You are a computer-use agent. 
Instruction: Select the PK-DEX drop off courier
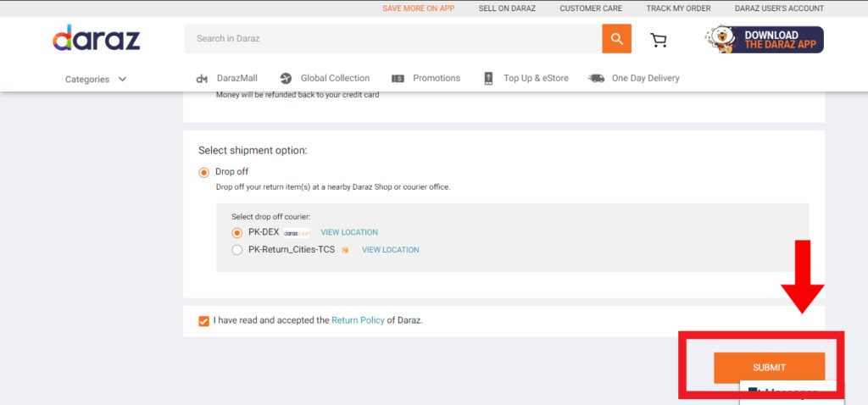237,233
